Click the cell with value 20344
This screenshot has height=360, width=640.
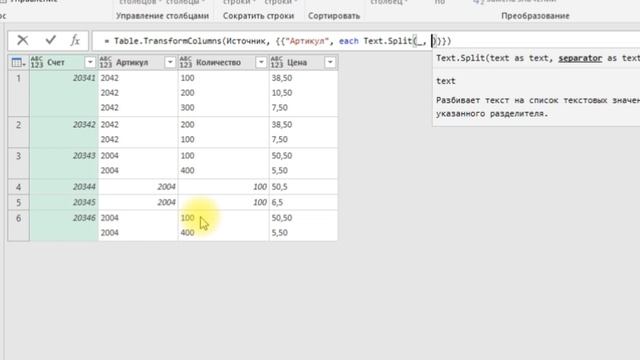point(64,187)
